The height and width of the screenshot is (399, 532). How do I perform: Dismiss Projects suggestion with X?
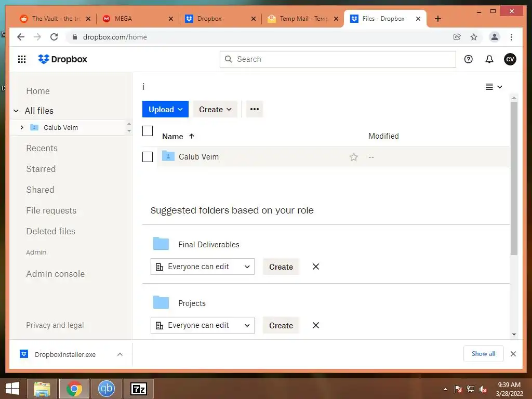point(315,325)
